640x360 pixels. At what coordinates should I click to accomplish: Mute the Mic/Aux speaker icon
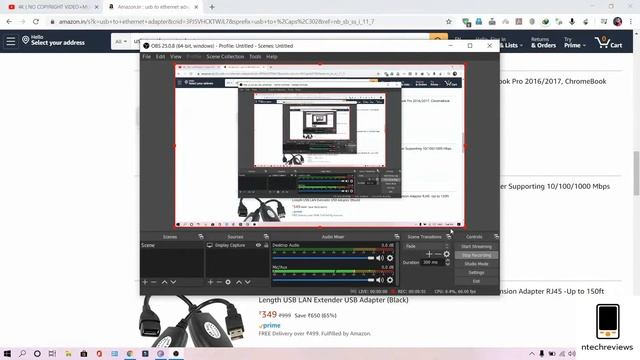(x=380, y=280)
